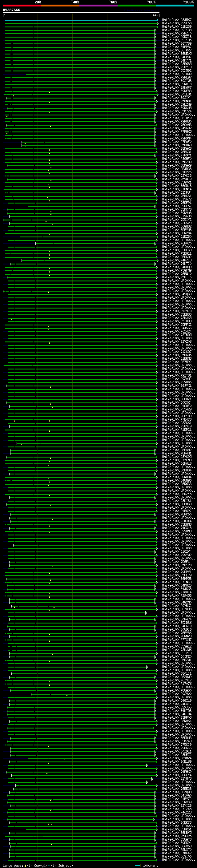Open hit UniRef100_A9SL50
This screenshot has height=868, width=197.
tap(177, 23)
